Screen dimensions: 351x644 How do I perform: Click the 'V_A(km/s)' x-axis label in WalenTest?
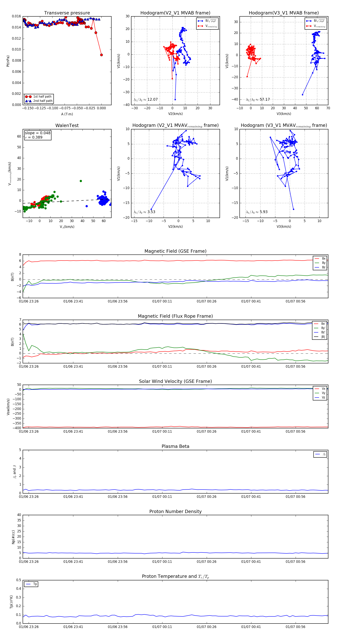tap(67, 227)
